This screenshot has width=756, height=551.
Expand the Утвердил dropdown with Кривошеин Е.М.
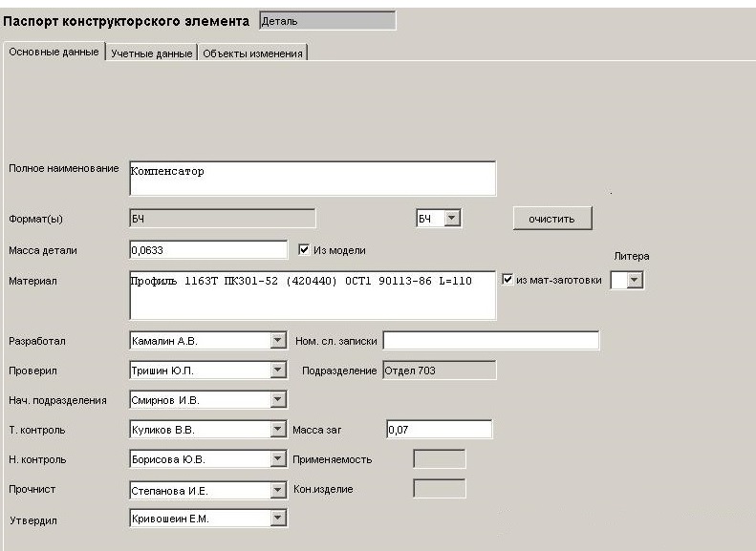[x=277, y=519]
